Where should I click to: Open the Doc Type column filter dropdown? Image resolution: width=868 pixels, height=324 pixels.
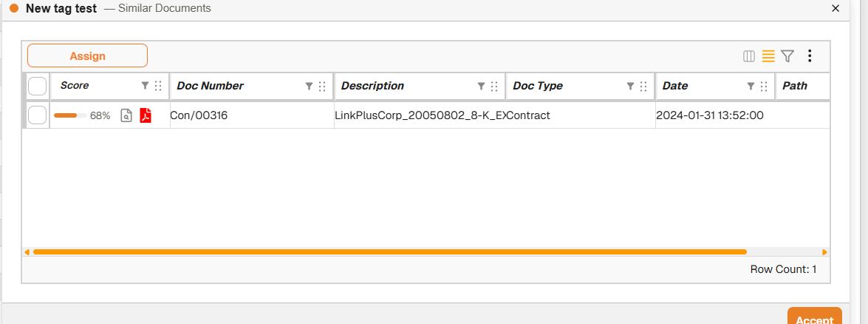click(x=630, y=86)
